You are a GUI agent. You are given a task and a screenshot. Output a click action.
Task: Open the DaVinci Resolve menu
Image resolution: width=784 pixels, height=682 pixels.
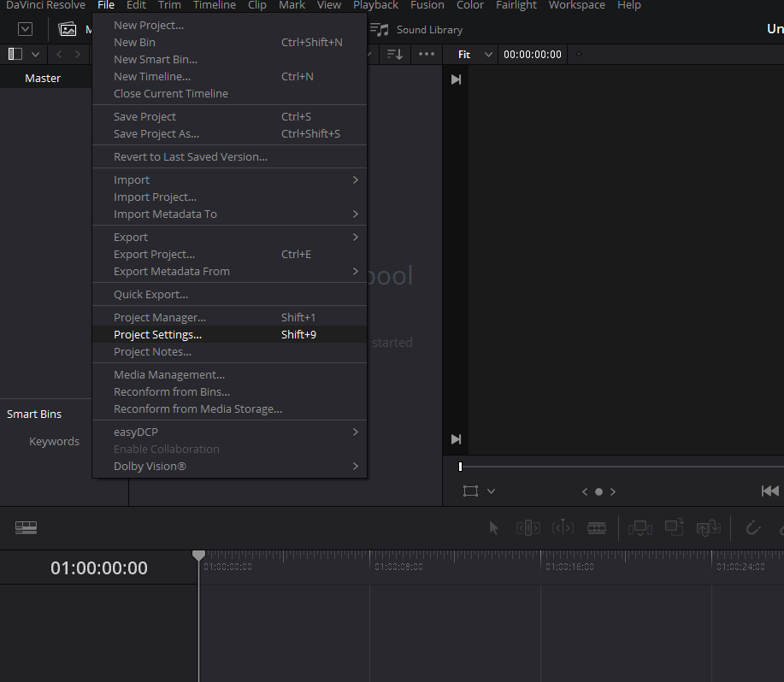[45, 5]
